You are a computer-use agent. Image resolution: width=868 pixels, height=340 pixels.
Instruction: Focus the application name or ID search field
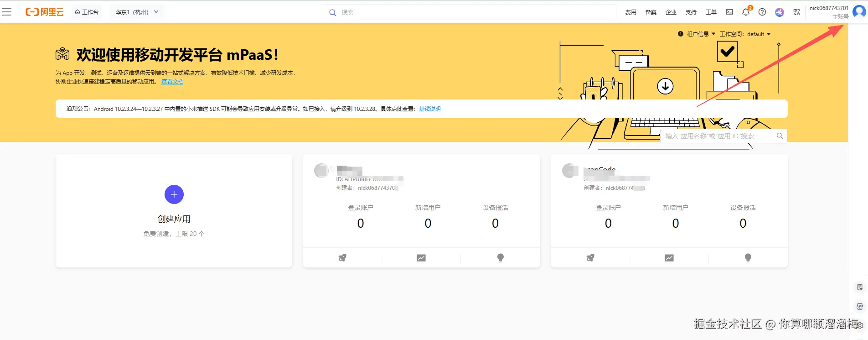[x=717, y=136]
